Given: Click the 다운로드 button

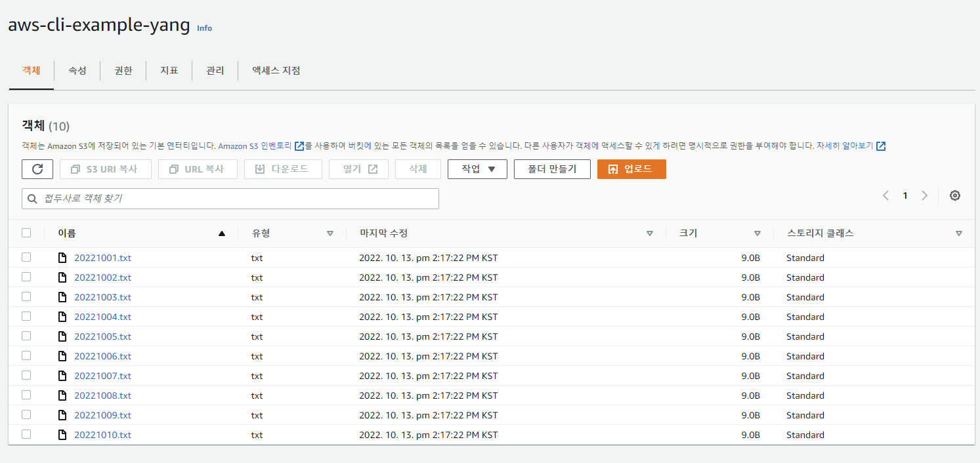Looking at the screenshot, I should point(283,169).
